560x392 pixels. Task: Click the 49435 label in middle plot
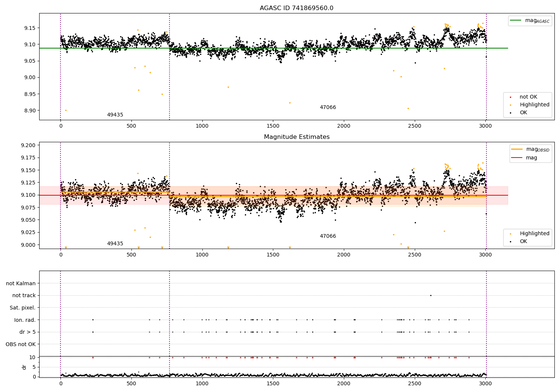115,244
